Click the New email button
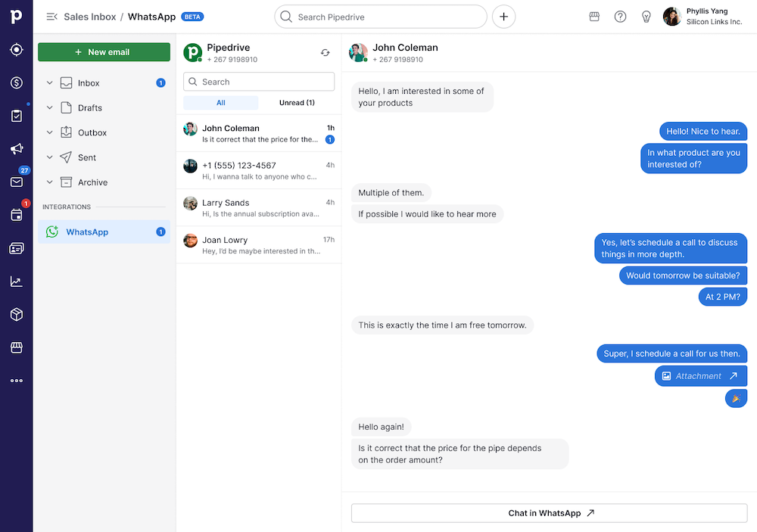 tap(104, 52)
